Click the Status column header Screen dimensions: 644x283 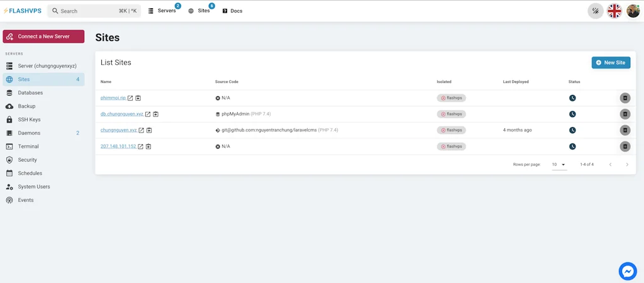pyautogui.click(x=574, y=82)
